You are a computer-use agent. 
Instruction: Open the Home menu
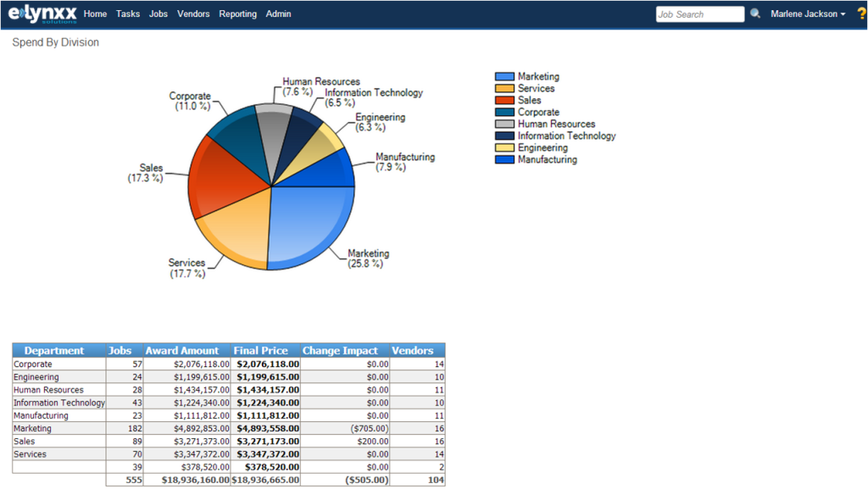[95, 14]
